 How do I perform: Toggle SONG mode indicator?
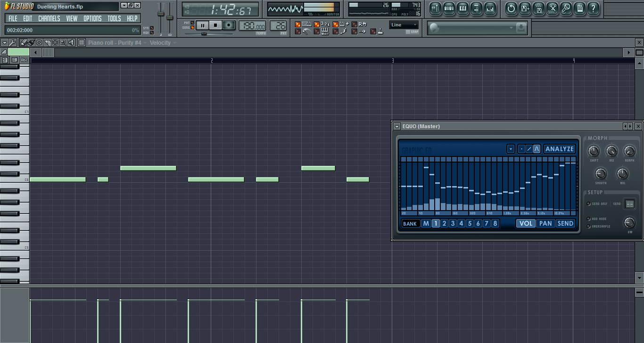(192, 28)
